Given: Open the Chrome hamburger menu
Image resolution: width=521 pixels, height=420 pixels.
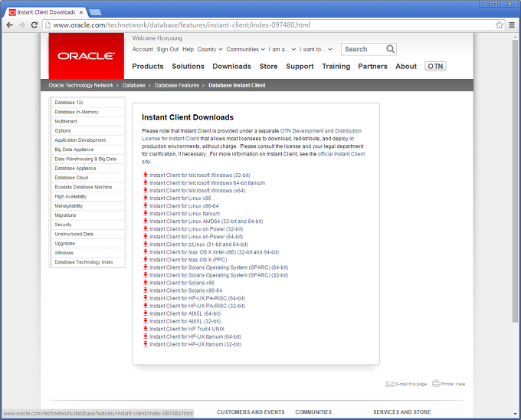Looking at the screenshot, I should pos(512,25).
